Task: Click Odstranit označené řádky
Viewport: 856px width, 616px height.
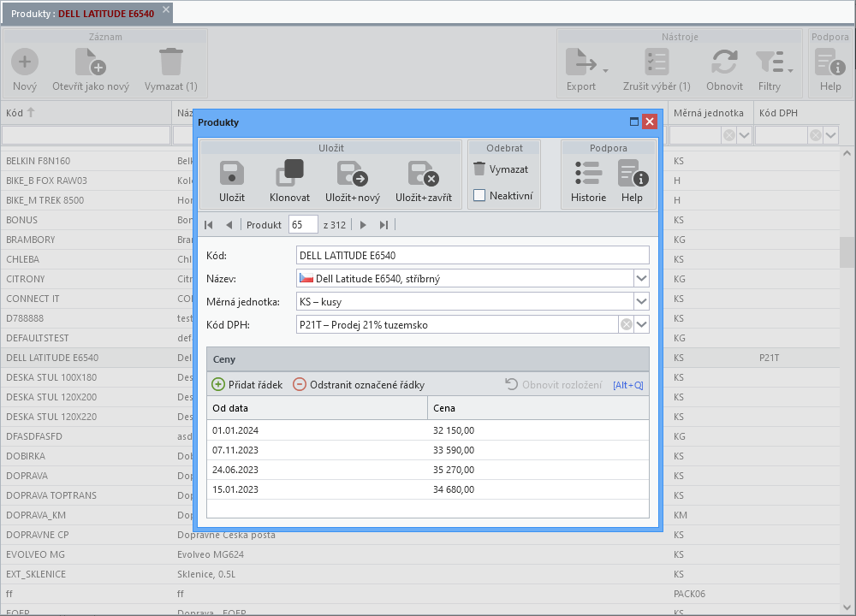Action: pyautogui.click(x=359, y=385)
